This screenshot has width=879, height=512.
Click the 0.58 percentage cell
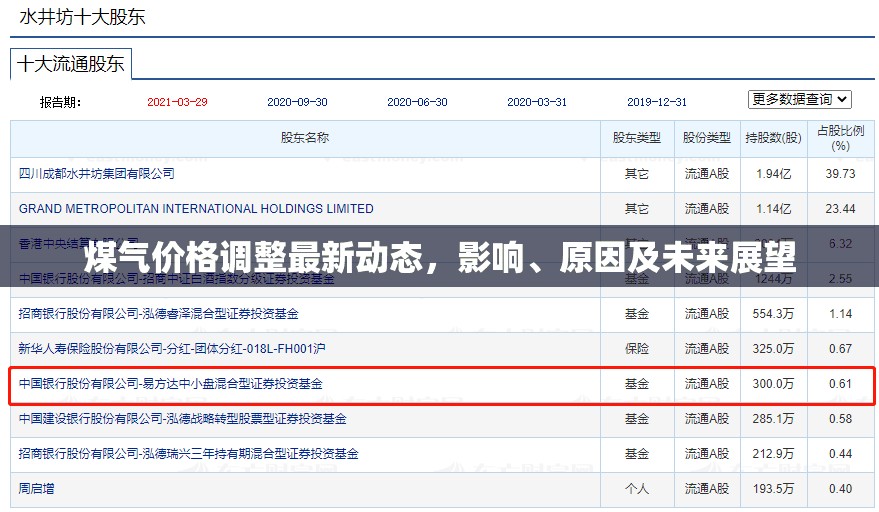pos(840,419)
